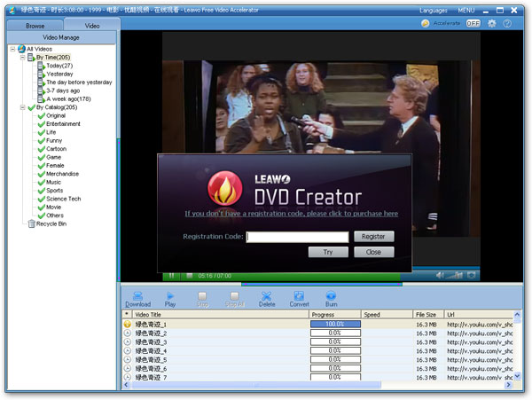The width and height of the screenshot is (532, 400).
Task: Open the Languages menu
Action: click(434, 11)
